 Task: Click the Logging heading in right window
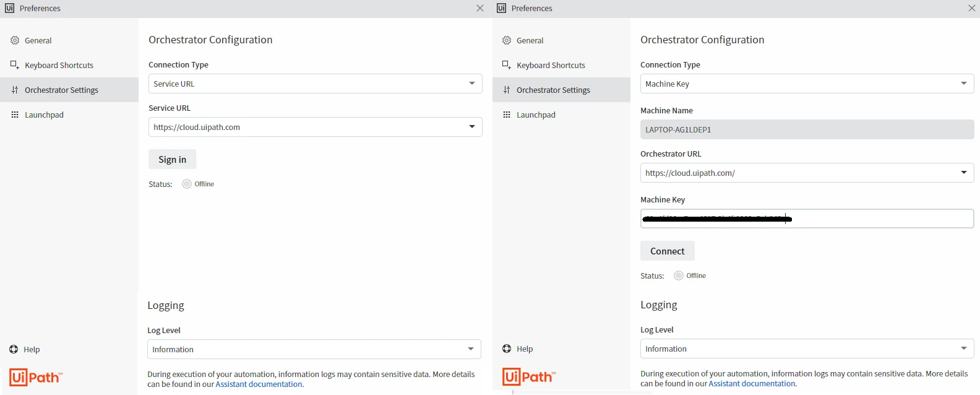tap(659, 305)
